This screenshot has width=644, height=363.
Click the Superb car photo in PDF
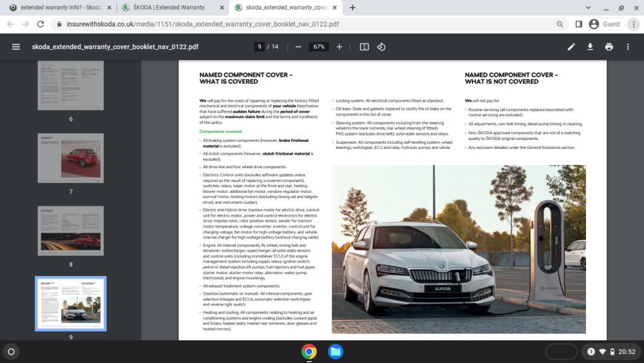point(459,249)
